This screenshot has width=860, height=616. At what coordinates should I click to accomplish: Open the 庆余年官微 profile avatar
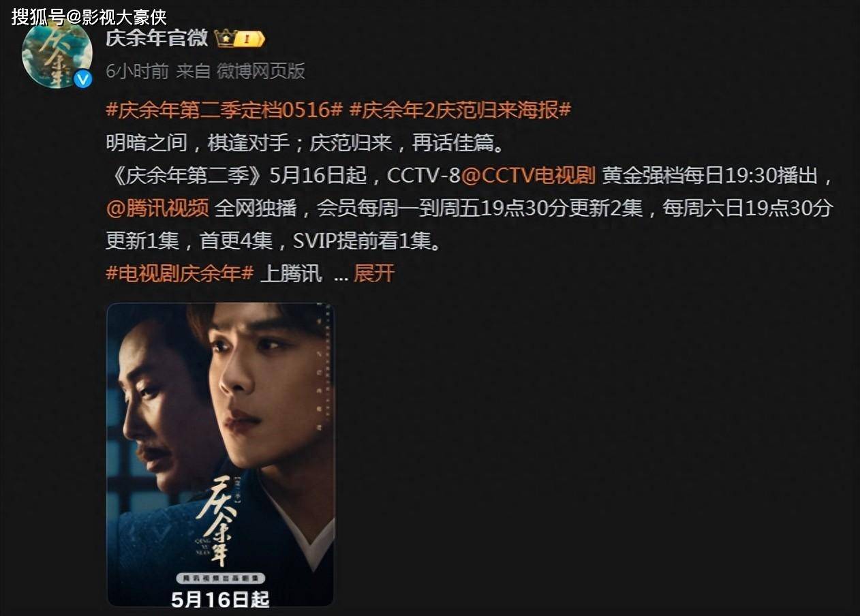pos(57,53)
